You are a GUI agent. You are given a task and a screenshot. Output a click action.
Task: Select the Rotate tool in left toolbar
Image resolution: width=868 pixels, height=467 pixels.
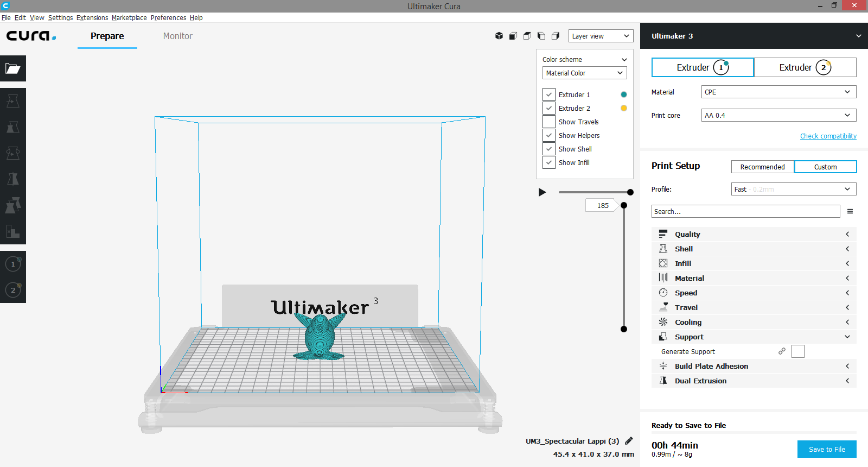(x=13, y=153)
